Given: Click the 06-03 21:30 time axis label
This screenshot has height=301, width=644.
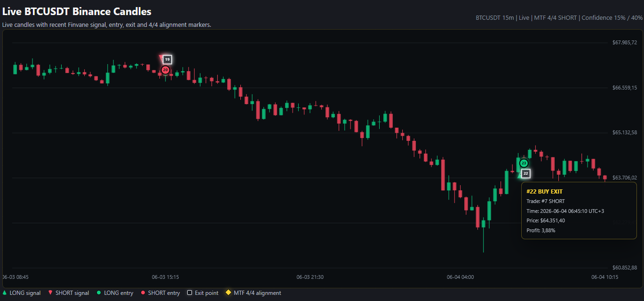Looking at the screenshot, I should pos(310,277).
